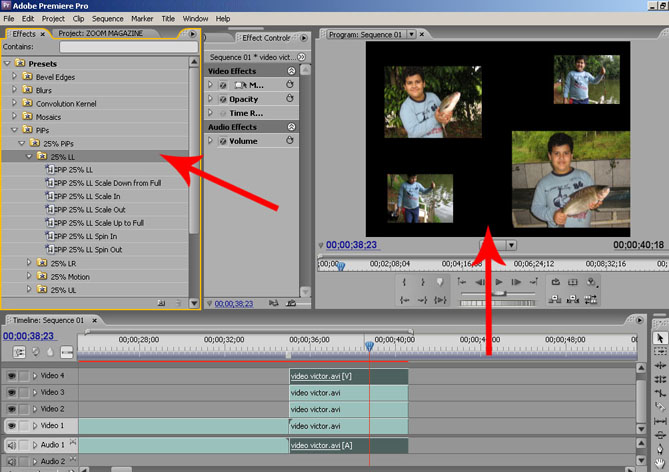Select the Selection tool in the tools panel
The height and width of the screenshot is (472, 669).
click(660, 338)
